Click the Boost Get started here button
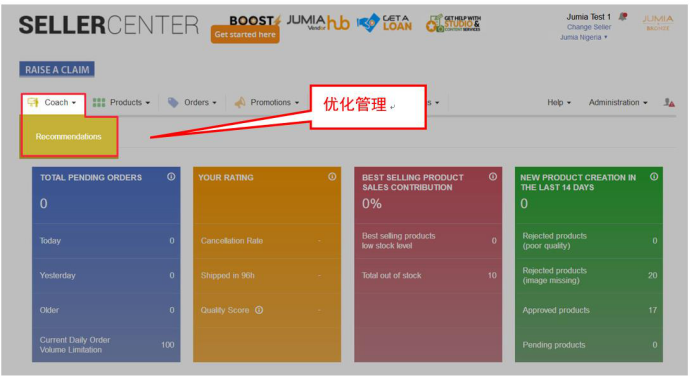Screen dimensions: 692x378 coord(245,34)
